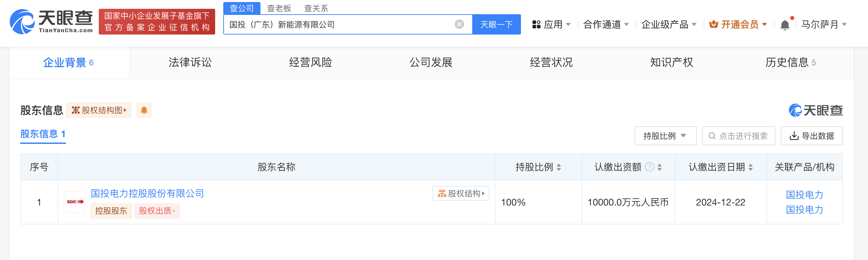
Task: Sort by 认缴出资日期 column arrows
Action: tap(751, 167)
